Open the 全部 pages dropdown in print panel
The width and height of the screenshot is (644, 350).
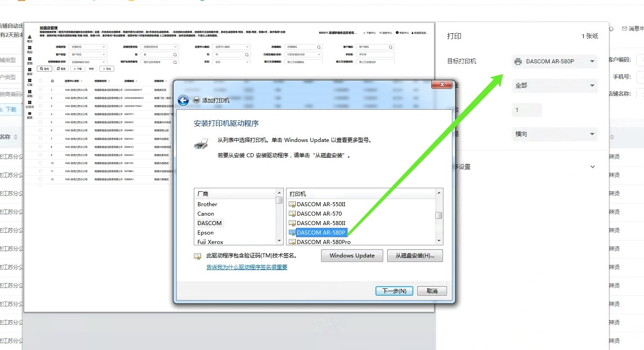coord(555,85)
